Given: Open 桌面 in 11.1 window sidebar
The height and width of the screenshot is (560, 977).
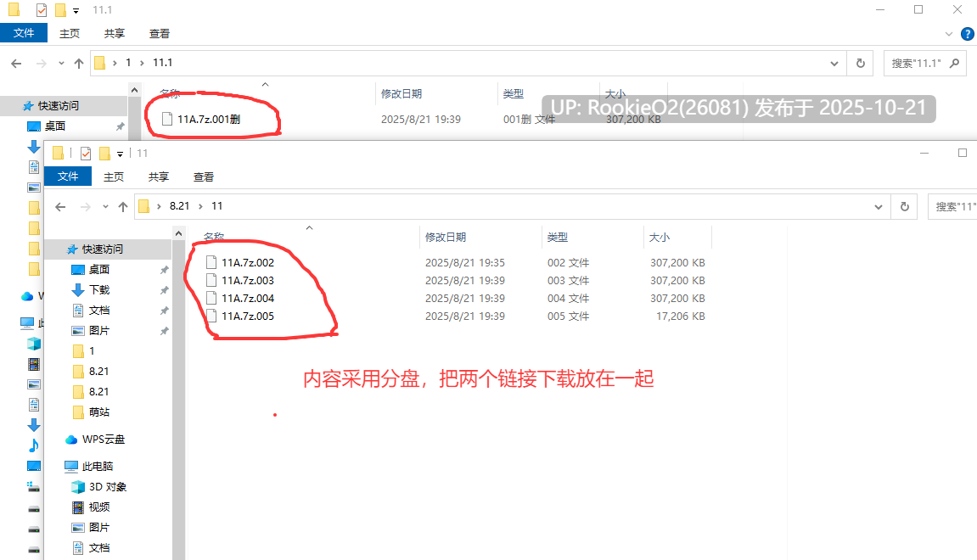Looking at the screenshot, I should pyautogui.click(x=55, y=126).
